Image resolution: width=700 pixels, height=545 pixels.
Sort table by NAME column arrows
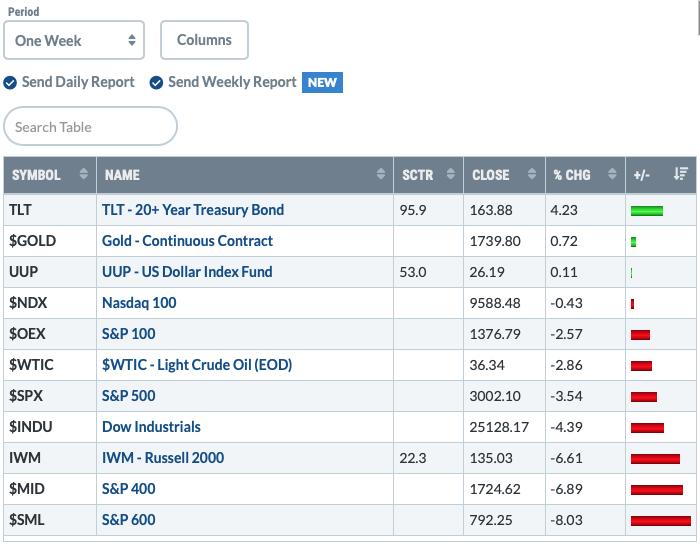[380, 174]
